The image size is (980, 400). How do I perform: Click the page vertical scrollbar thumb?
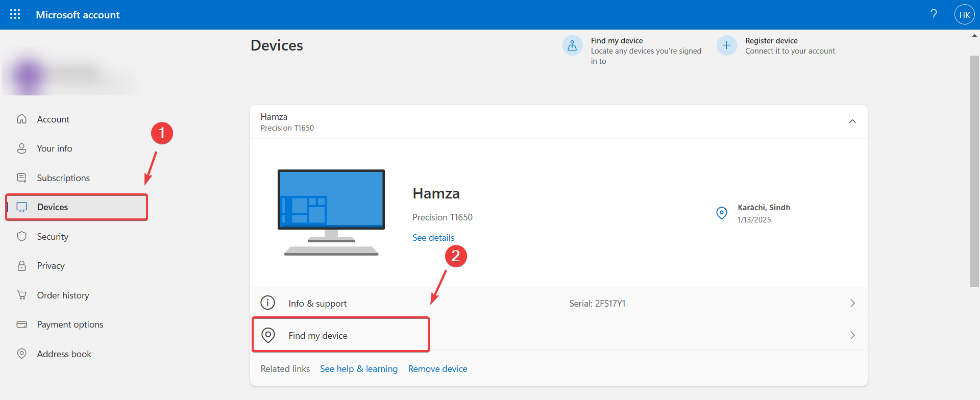tap(974, 171)
